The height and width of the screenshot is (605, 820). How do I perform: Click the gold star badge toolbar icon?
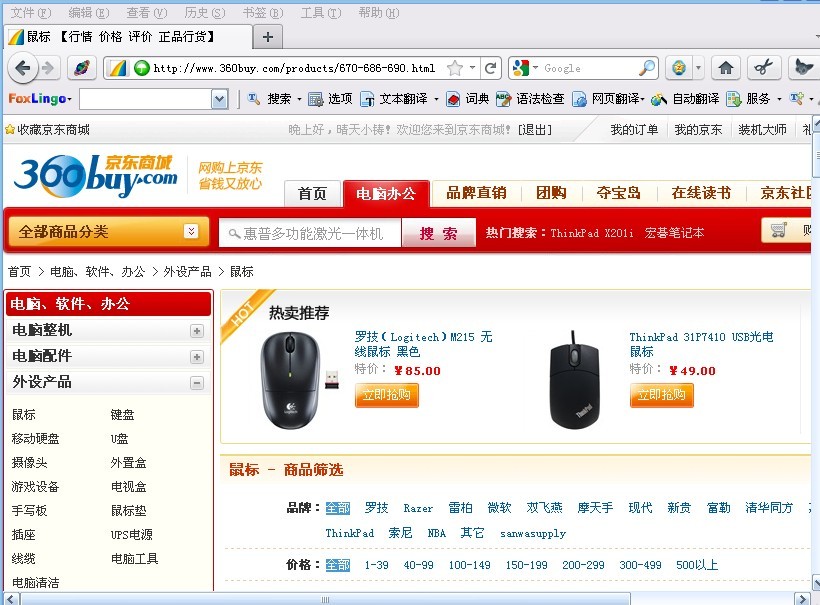point(679,68)
